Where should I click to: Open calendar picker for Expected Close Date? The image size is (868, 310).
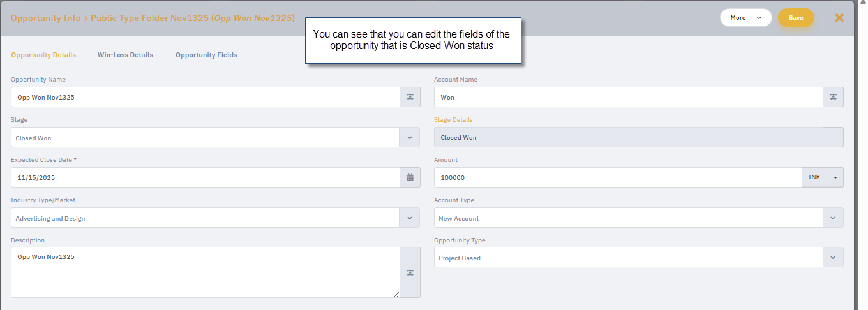click(x=410, y=177)
